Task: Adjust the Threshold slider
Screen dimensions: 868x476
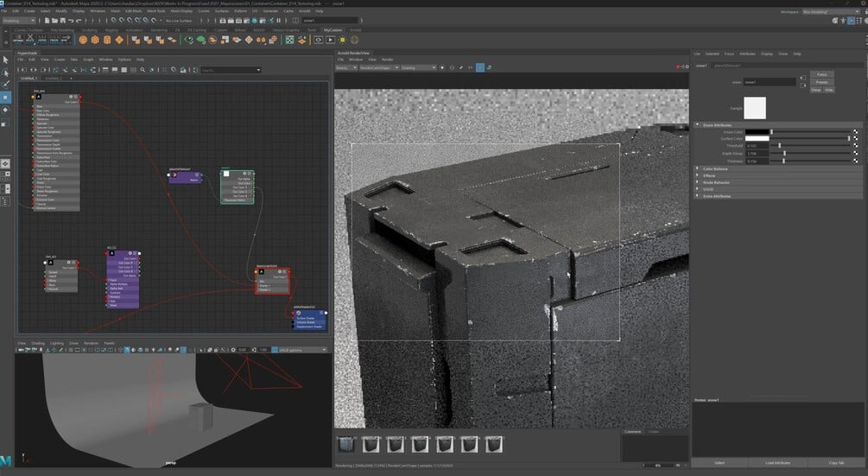Action: [780, 146]
